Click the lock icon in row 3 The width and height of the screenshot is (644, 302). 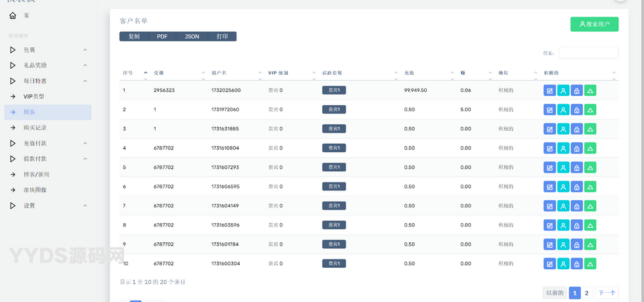click(576, 129)
